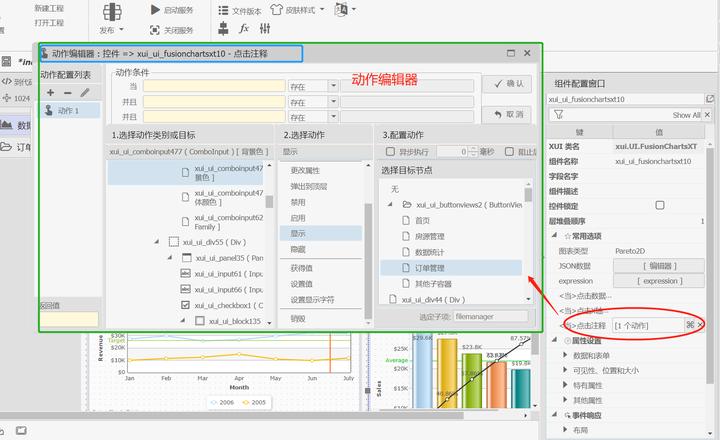Click the 关闭服务 stop service button
Image resolution: width=720 pixels, height=440 pixels.
[x=172, y=30]
